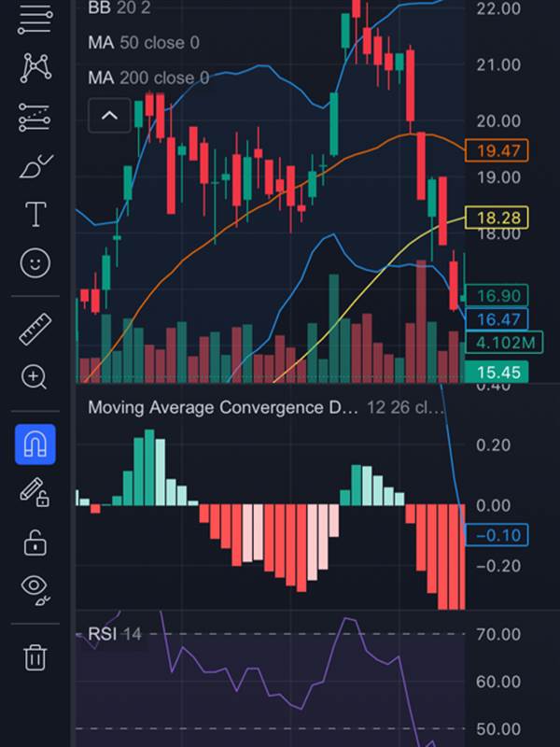The image size is (560, 747).
Task: Choose the forecasting and measurement tool
Action: tap(35, 118)
